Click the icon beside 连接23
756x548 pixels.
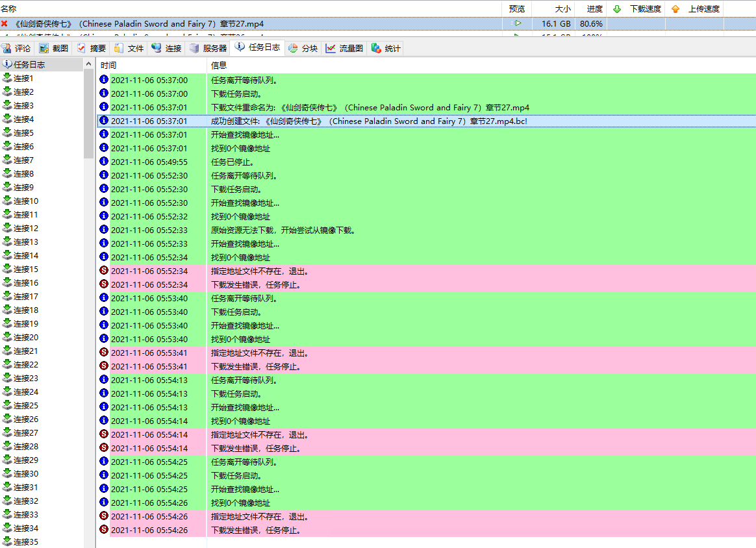[x=7, y=378]
